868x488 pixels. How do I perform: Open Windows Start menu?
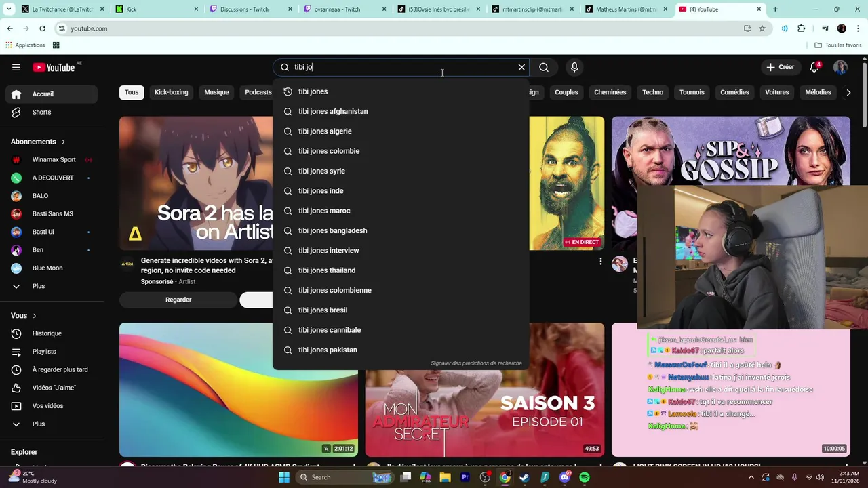click(284, 477)
